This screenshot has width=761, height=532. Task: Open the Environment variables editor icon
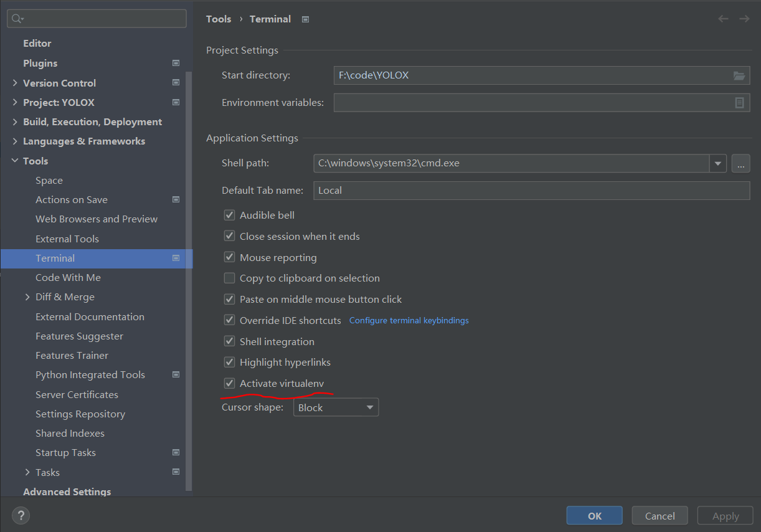point(739,103)
